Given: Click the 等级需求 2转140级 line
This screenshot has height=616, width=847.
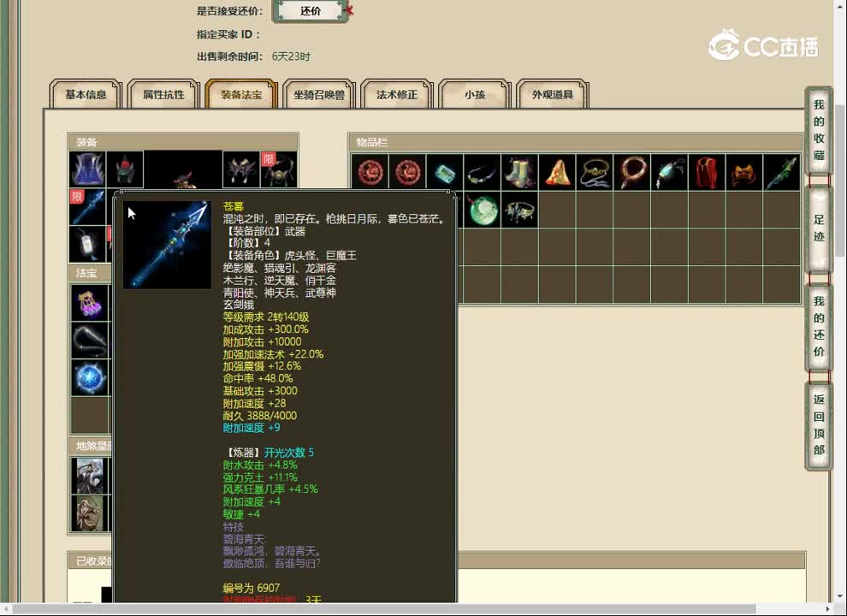Looking at the screenshot, I should (x=266, y=317).
